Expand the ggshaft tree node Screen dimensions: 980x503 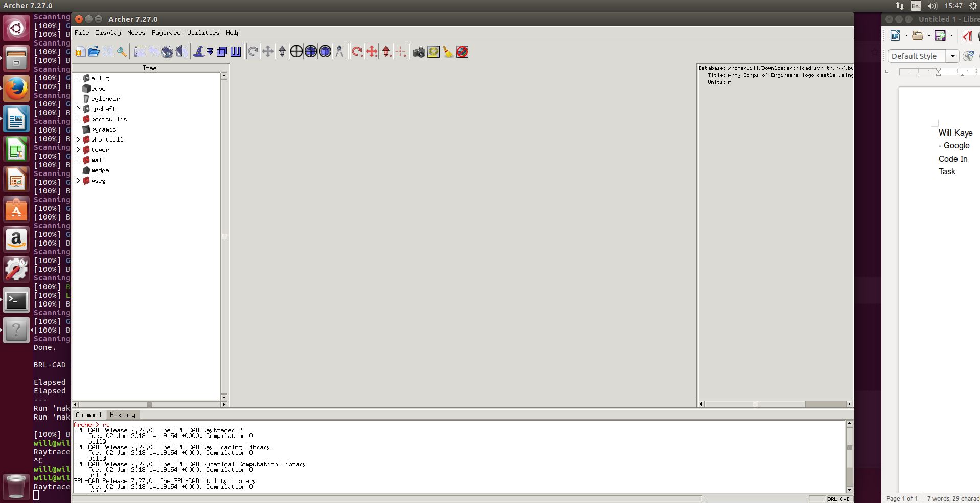coord(78,109)
